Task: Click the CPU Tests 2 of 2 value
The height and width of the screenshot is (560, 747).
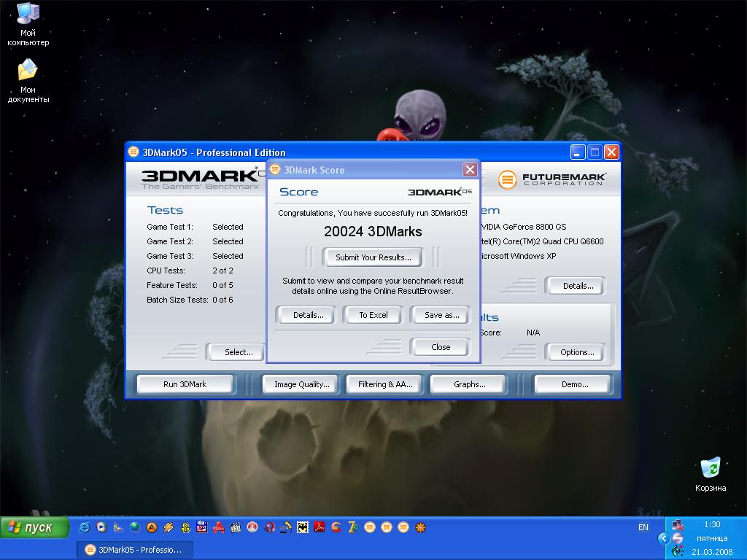Action: pos(222,271)
